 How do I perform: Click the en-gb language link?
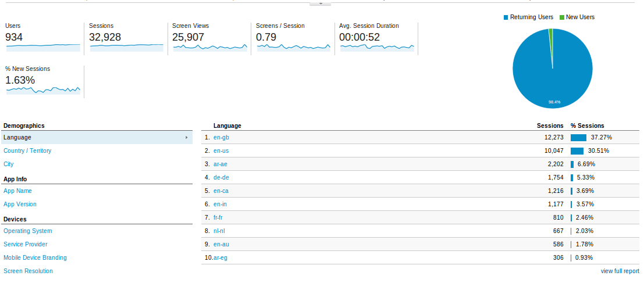coord(222,137)
